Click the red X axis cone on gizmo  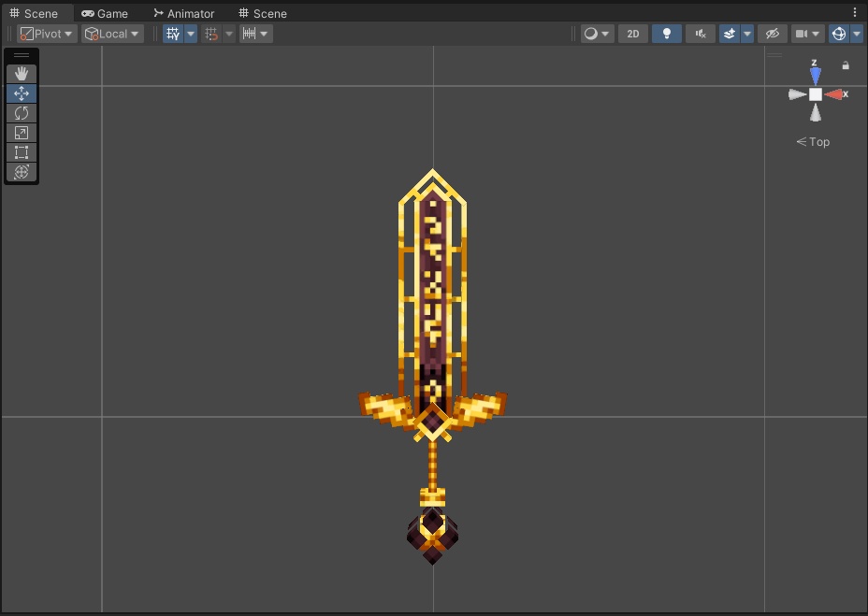834,94
